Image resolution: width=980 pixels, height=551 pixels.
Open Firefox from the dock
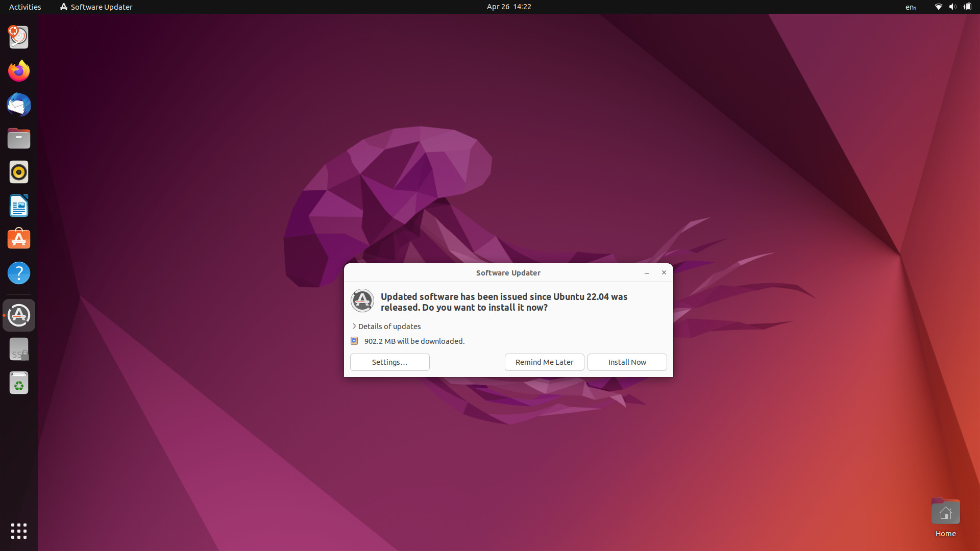[19, 71]
